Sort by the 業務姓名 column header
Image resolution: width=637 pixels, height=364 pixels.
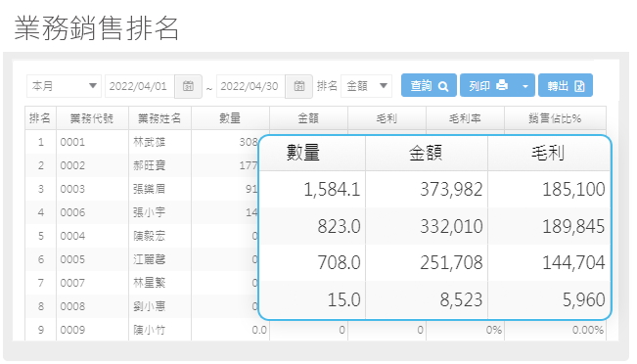[159, 118]
